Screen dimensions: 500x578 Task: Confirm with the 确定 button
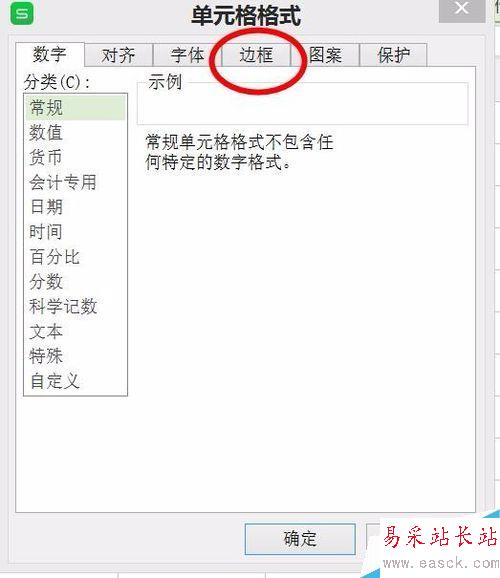coord(300,539)
